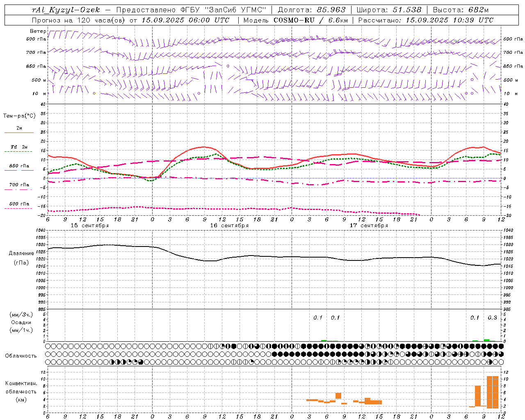This screenshot has width=525, height=420.
Task: Click the station name rAl_Kyzyl-Ozek in header
Action: (x=66, y=10)
